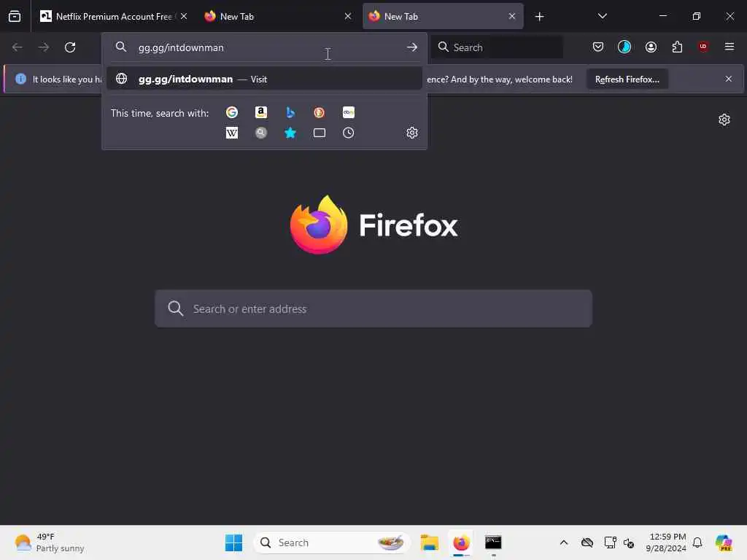Open search settings gear in the dropdown
The height and width of the screenshot is (560, 747).
pos(412,133)
